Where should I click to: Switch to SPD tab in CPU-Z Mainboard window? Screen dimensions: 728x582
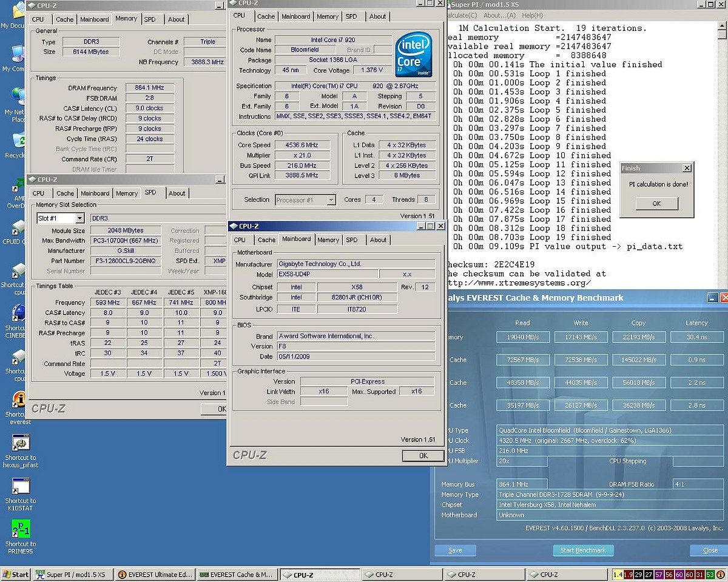(352, 240)
